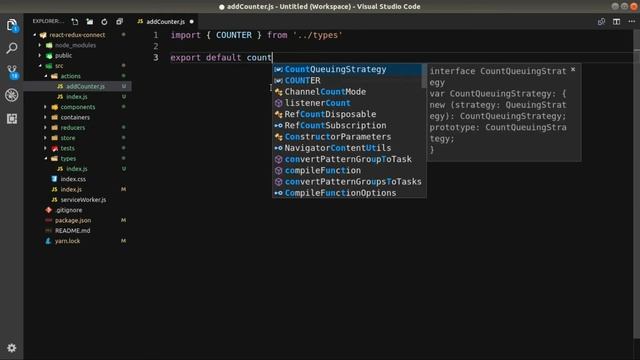This screenshot has height=360, width=640.
Task: Click the Split Editor icon
Action: click(x=616, y=22)
